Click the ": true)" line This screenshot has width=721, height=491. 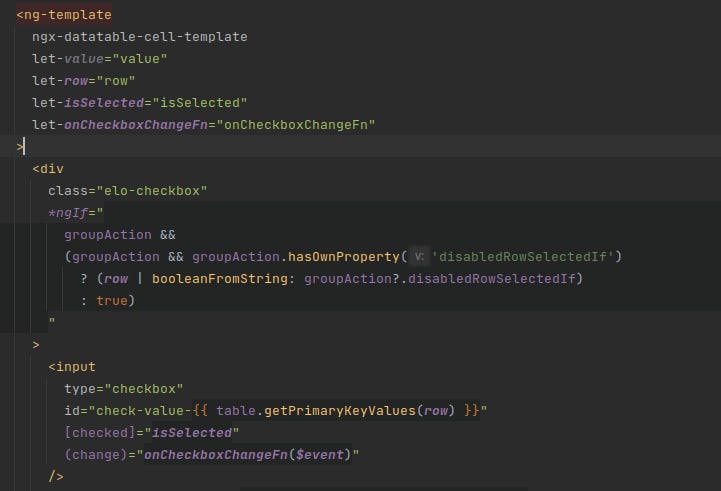[x=108, y=301]
